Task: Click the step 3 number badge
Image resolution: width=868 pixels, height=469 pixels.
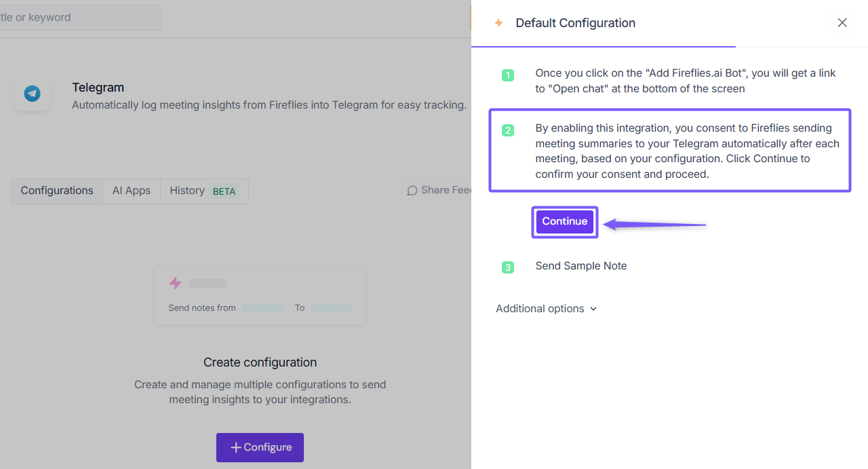Action: pos(508,267)
